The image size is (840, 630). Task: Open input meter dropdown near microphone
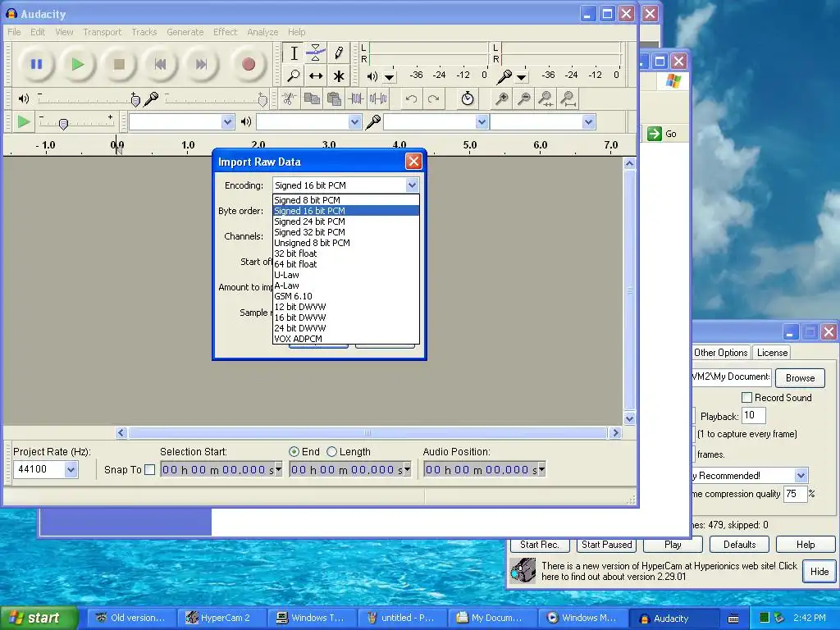click(x=521, y=78)
